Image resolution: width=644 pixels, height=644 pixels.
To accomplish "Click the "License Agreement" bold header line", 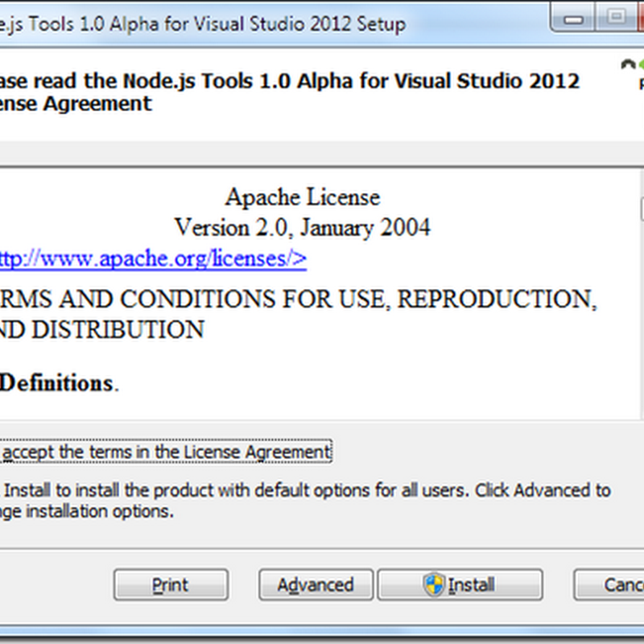I will (76, 104).
